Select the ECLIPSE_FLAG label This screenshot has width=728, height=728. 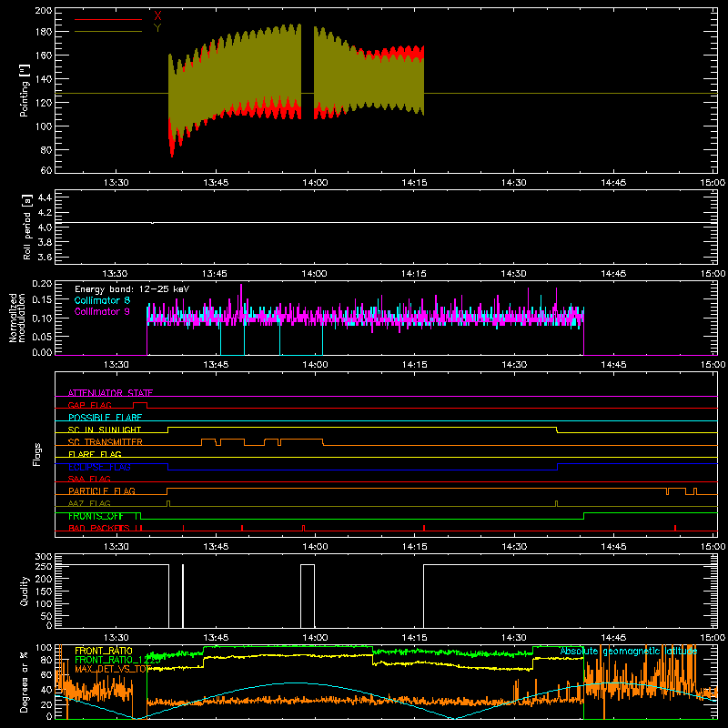pos(99,467)
